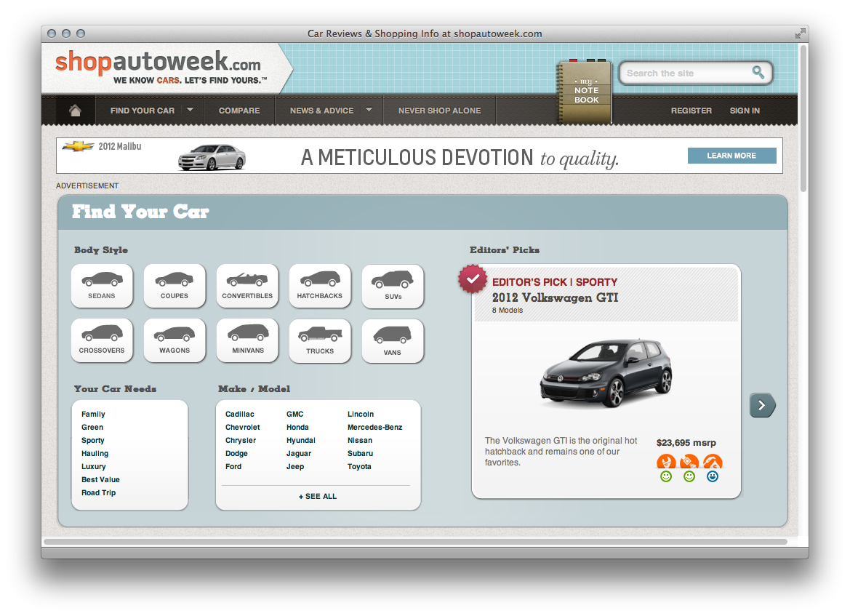Open the Hyundai make link
This screenshot has height=616, width=850.
pos(301,440)
